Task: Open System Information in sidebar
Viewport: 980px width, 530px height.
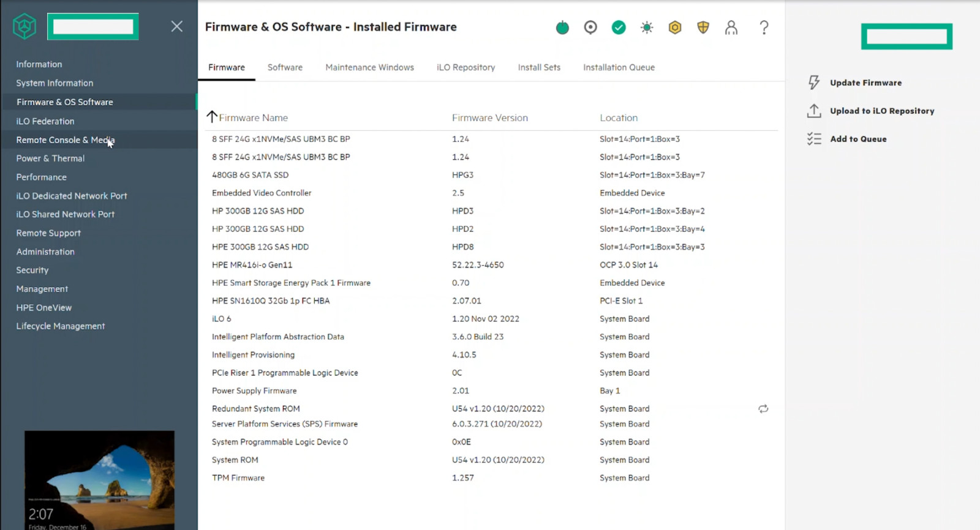Action: tap(55, 83)
